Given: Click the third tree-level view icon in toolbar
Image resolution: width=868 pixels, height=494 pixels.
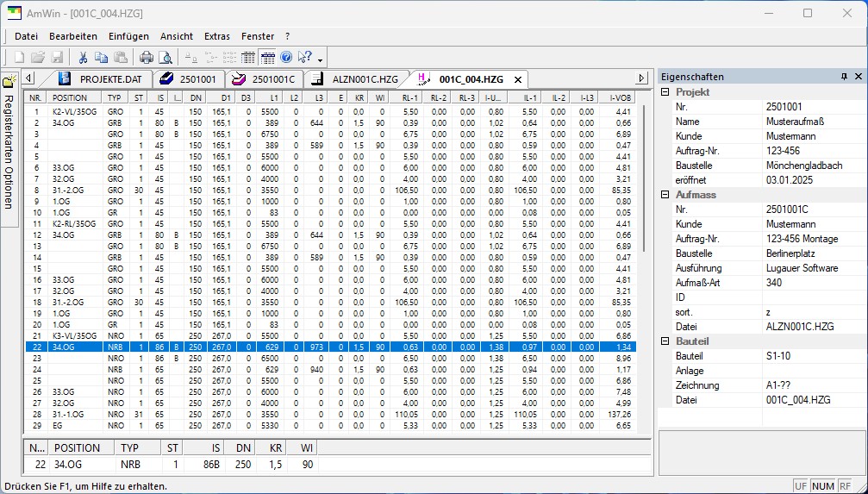Looking at the screenshot, I should (x=230, y=57).
